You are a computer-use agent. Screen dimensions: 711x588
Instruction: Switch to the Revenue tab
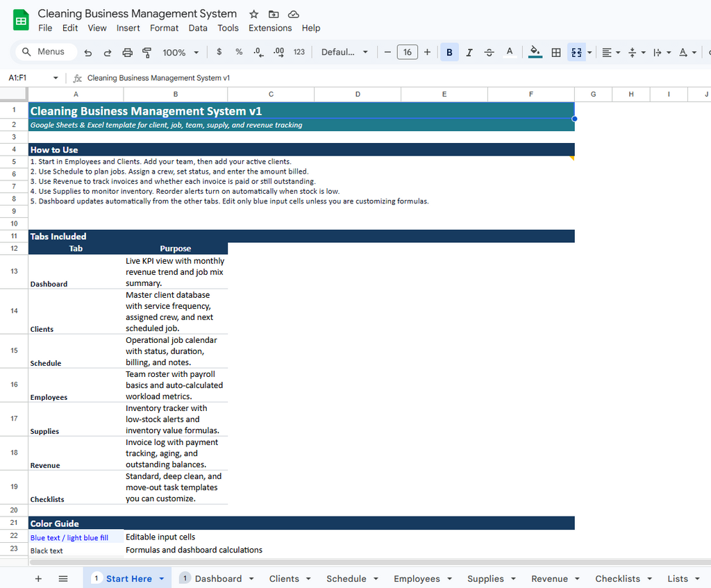(550, 578)
